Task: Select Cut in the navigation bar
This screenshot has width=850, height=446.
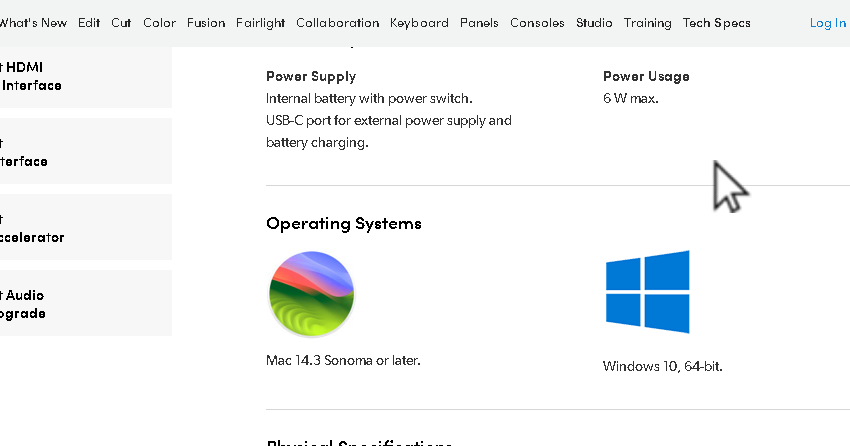Action: [121, 23]
